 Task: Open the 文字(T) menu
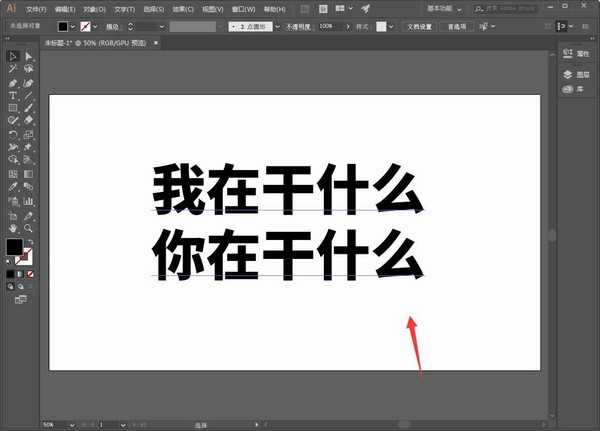pos(125,9)
